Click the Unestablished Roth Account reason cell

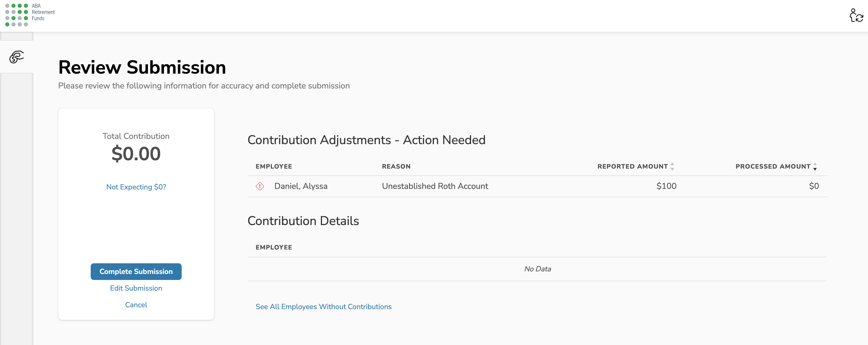point(435,186)
